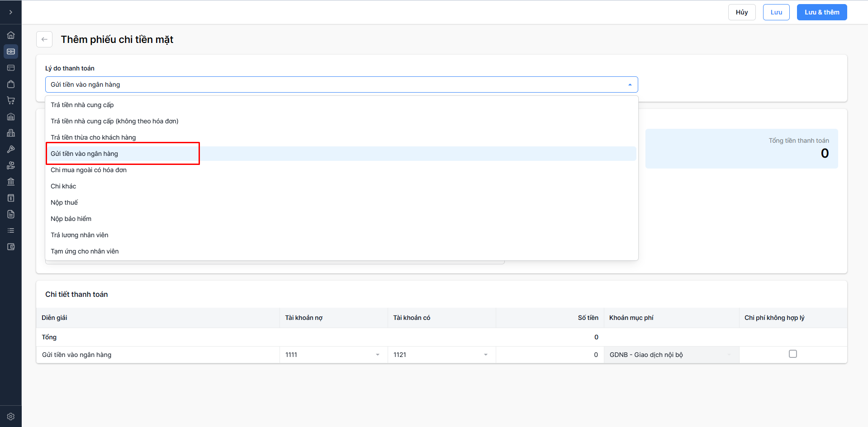Click the bank building icon in sidebar
868x427 pixels.
[11, 182]
